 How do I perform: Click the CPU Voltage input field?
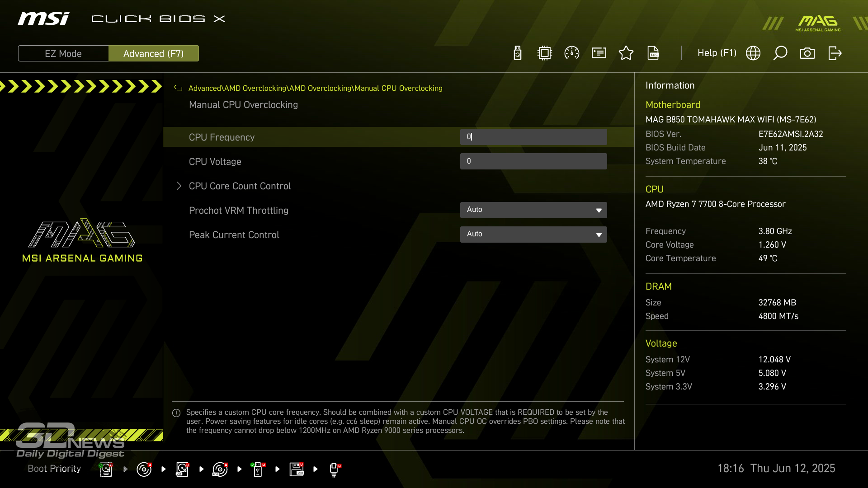tap(533, 161)
